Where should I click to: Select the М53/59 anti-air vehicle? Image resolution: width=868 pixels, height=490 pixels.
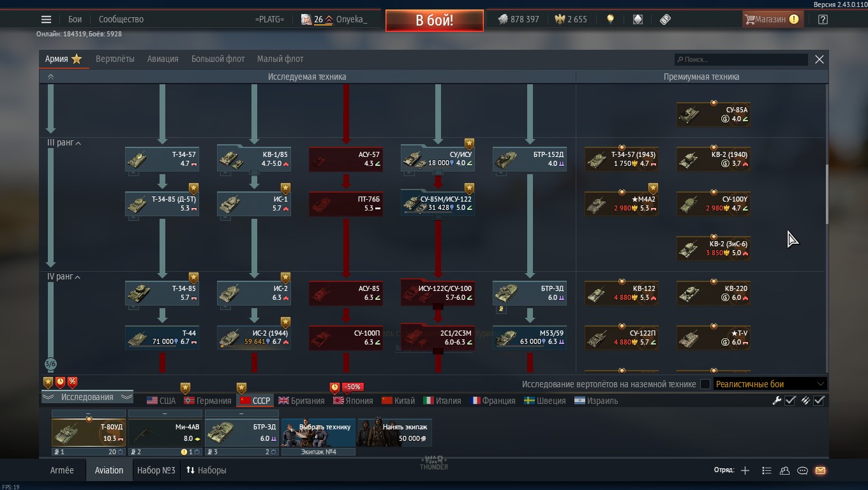[x=530, y=338]
